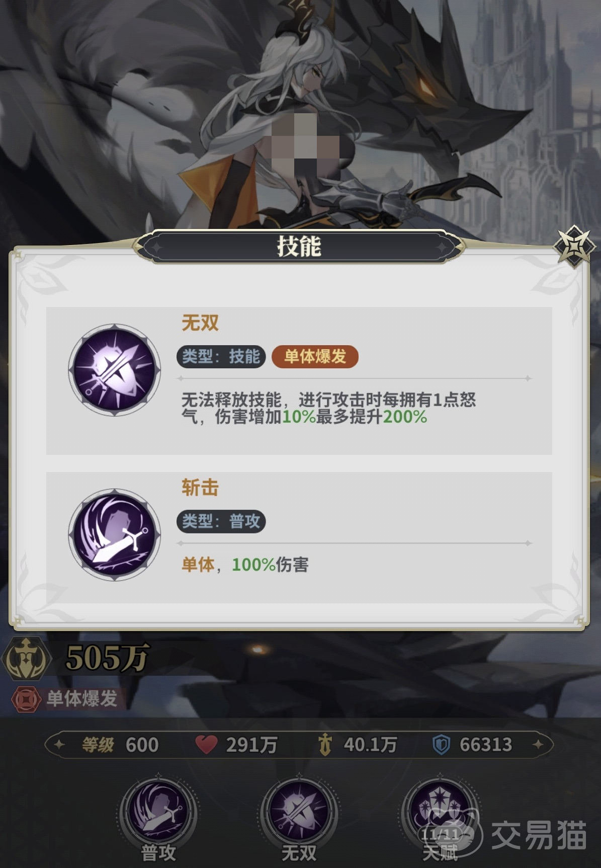
Task: Select the 类型: 技能 tag
Action: tap(221, 357)
